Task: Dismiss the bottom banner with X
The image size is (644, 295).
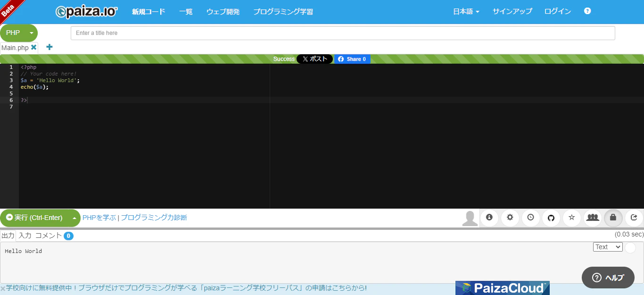Action: (x=3, y=288)
